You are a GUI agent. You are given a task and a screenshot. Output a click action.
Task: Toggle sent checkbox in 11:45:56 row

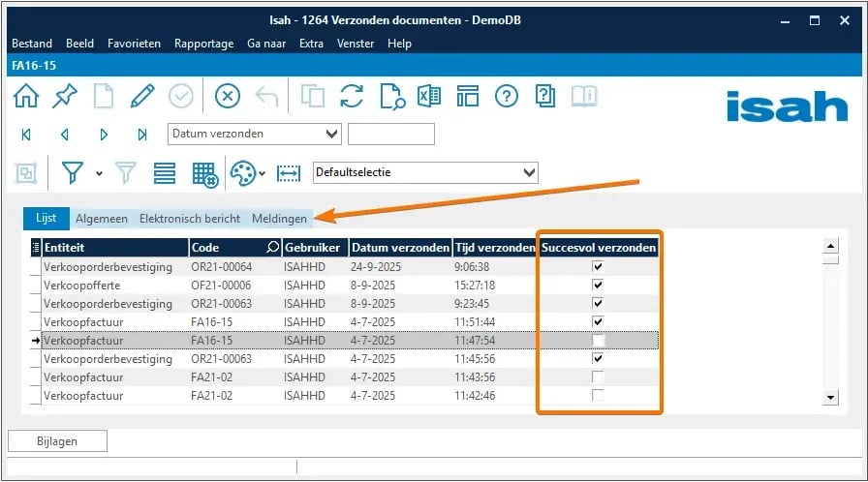point(598,358)
